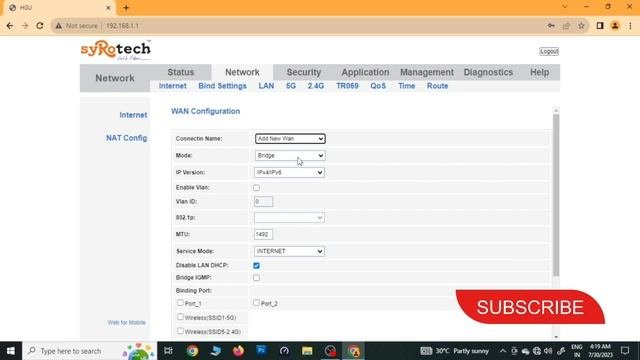Select NAT Config in left sidebar

pos(127,138)
